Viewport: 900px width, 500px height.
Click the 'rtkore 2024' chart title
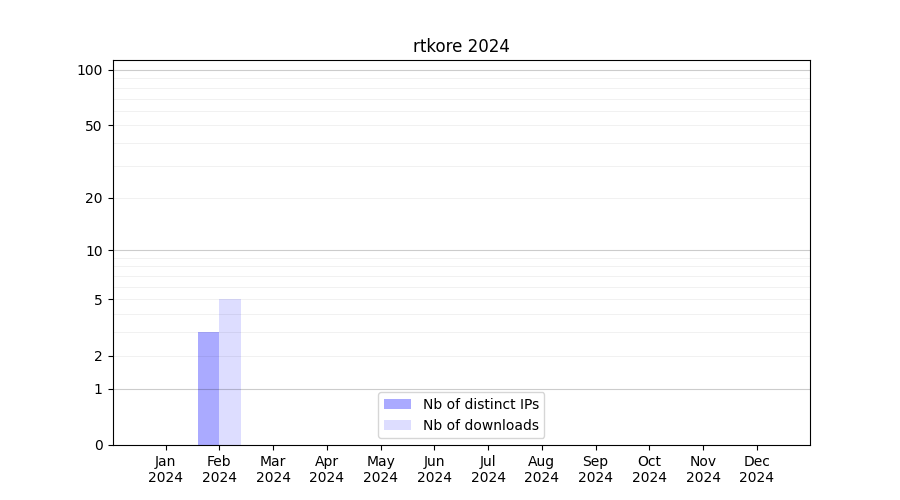coord(461,46)
